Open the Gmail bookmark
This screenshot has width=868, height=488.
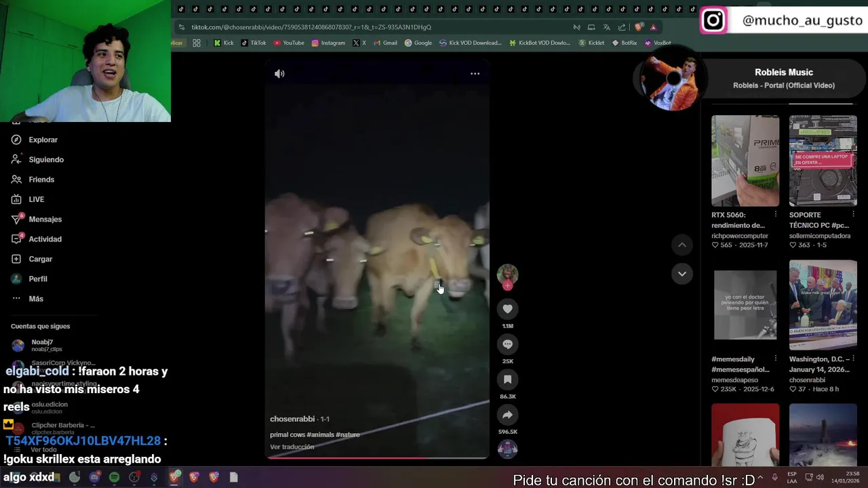pos(385,43)
